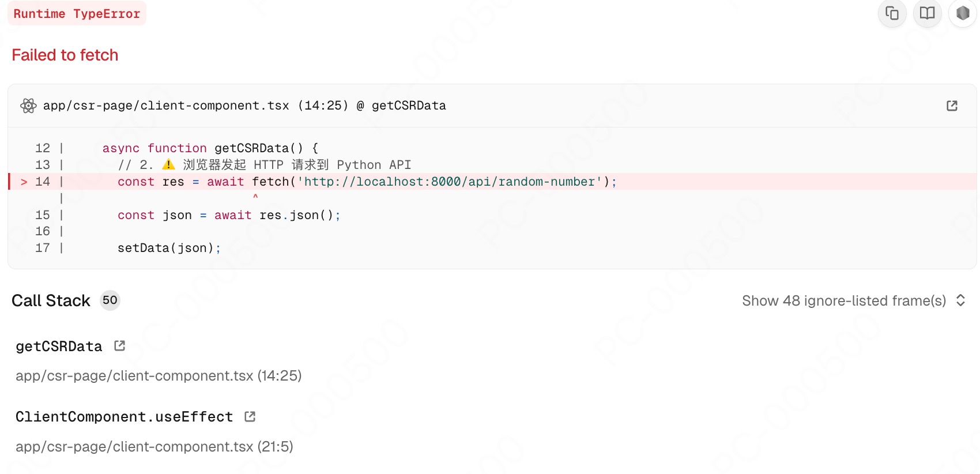Click the Node.js hexagon inspector icon
Viewport: 980px width, 474px height.
962,13
